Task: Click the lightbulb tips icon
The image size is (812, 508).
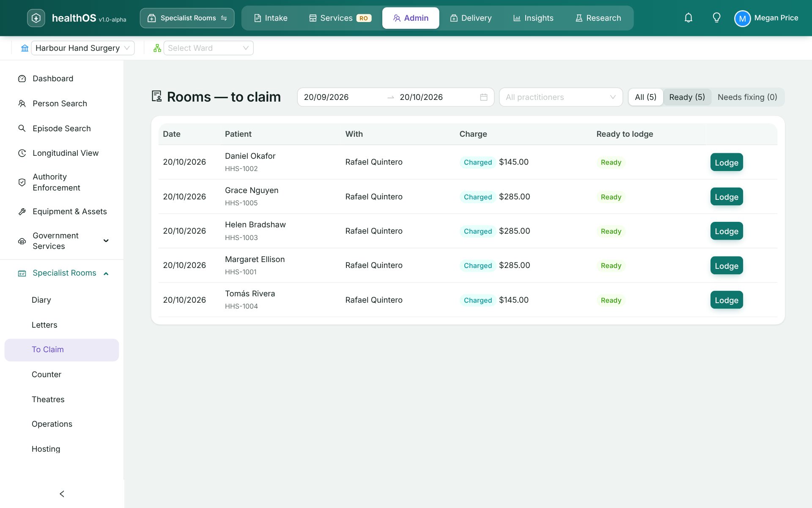Action: (x=716, y=18)
